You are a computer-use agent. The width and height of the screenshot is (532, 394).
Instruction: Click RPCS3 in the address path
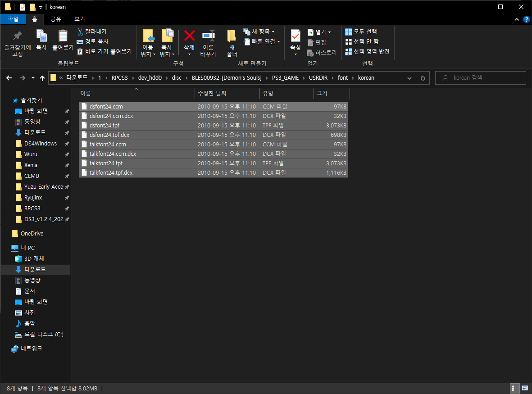click(120, 77)
